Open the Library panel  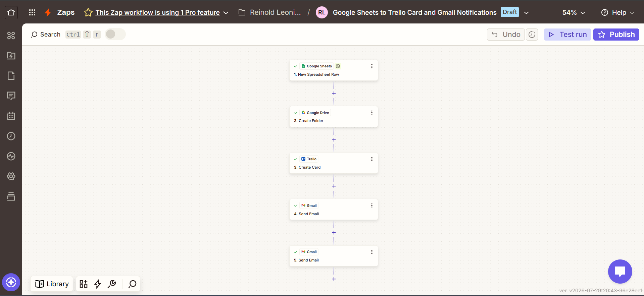52,284
